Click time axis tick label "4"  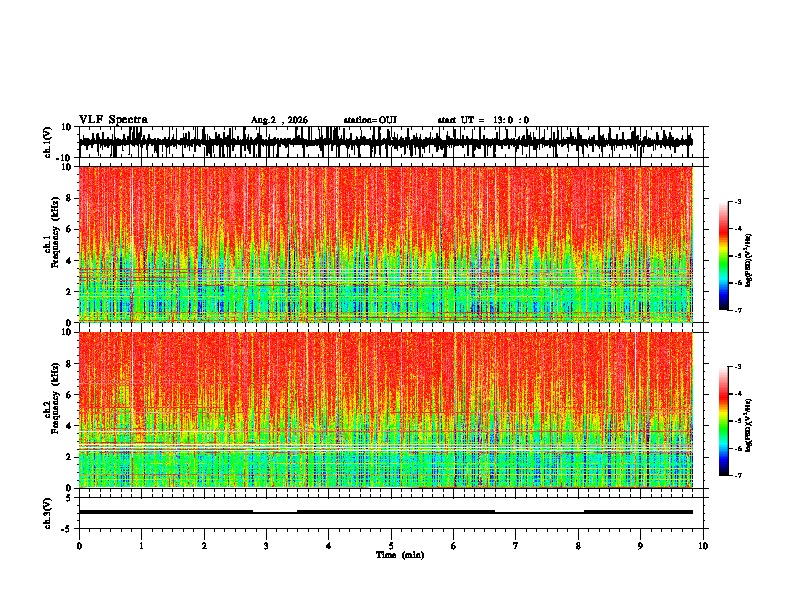point(329,546)
